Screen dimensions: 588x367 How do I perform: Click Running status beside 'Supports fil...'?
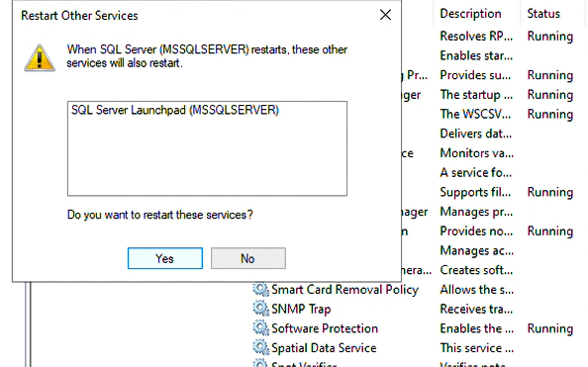pos(550,192)
